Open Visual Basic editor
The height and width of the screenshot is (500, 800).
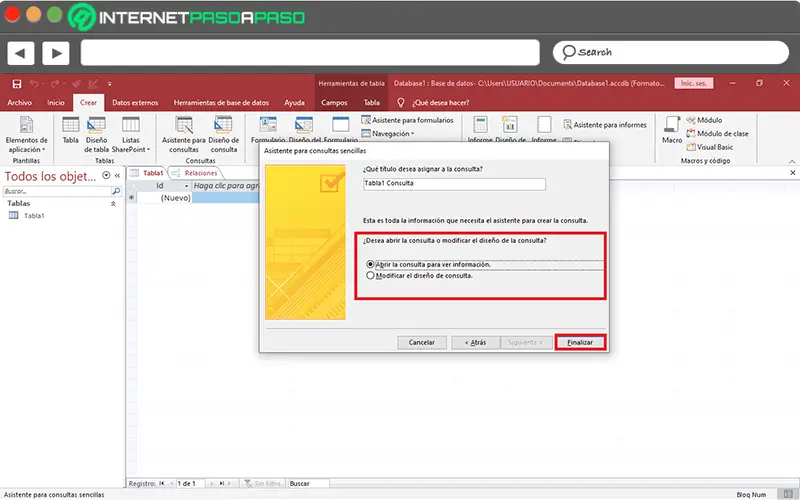coord(709,147)
